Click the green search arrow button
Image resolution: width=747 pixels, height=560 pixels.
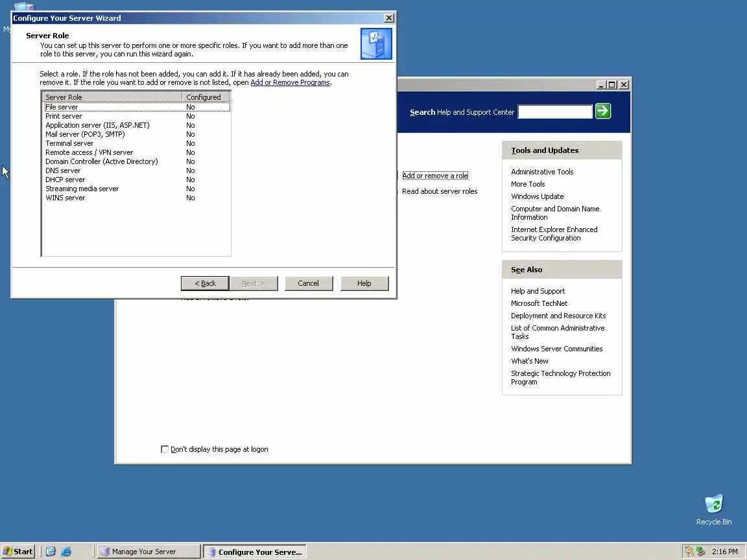(x=602, y=111)
